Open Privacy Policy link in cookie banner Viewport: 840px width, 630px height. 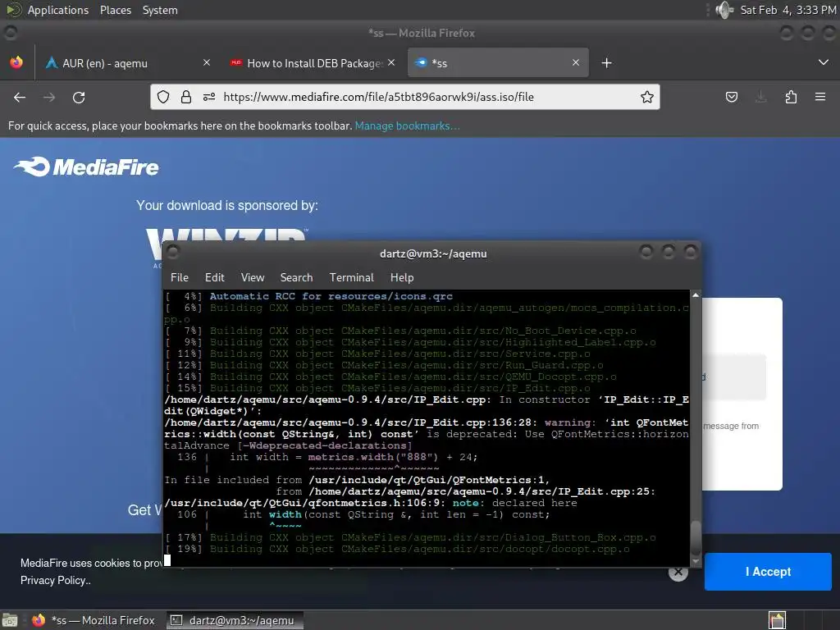55,580
